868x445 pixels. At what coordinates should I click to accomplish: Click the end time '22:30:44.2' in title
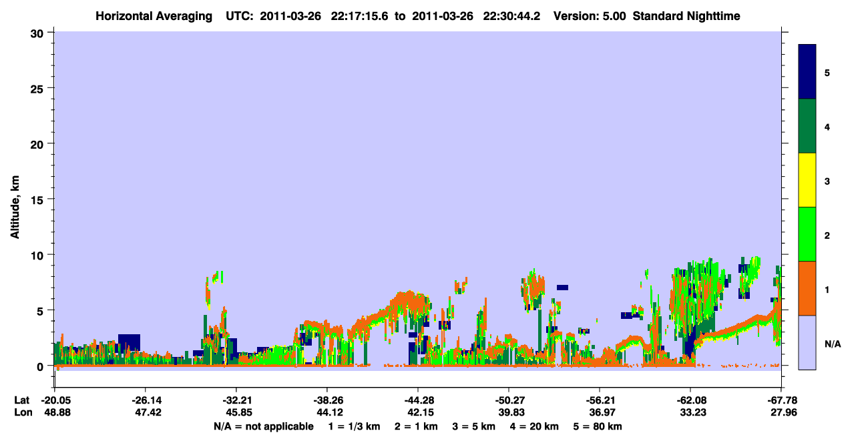pyautogui.click(x=511, y=15)
